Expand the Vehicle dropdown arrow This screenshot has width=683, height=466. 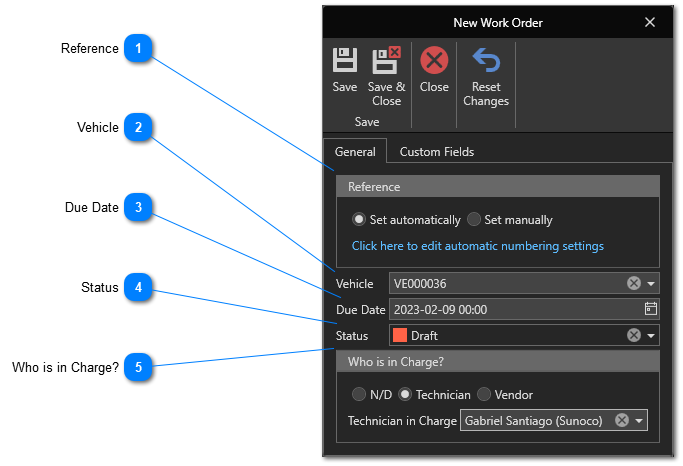pyautogui.click(x=651, y=284)
